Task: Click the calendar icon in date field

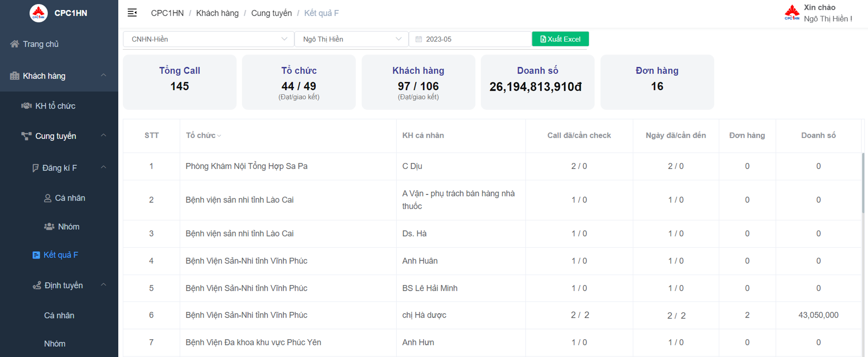Action: [419, 39]
